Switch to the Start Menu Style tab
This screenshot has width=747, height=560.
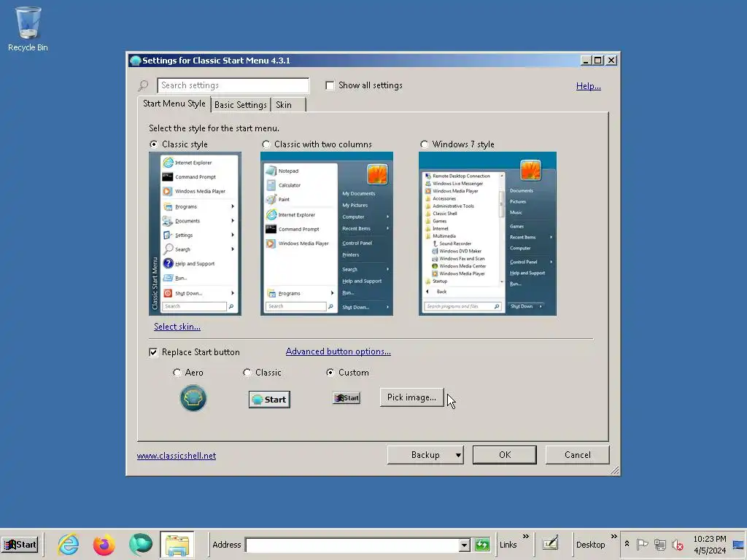[174, 104]
